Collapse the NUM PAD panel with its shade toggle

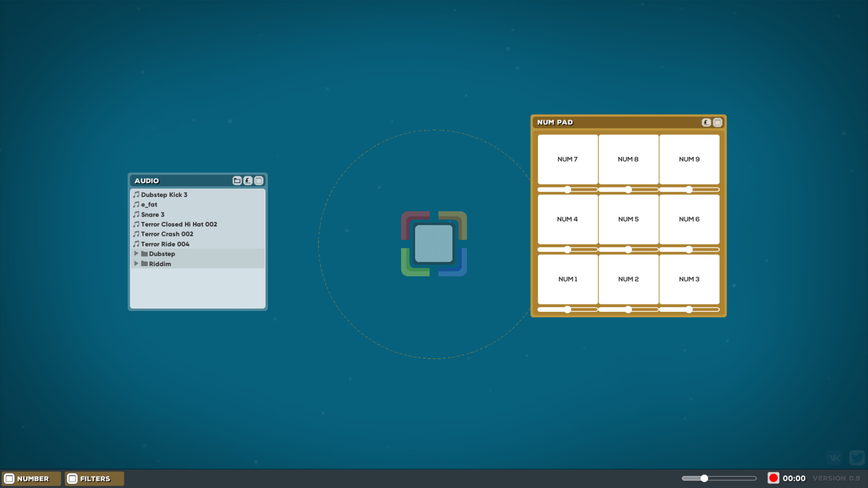pos(718,122)
